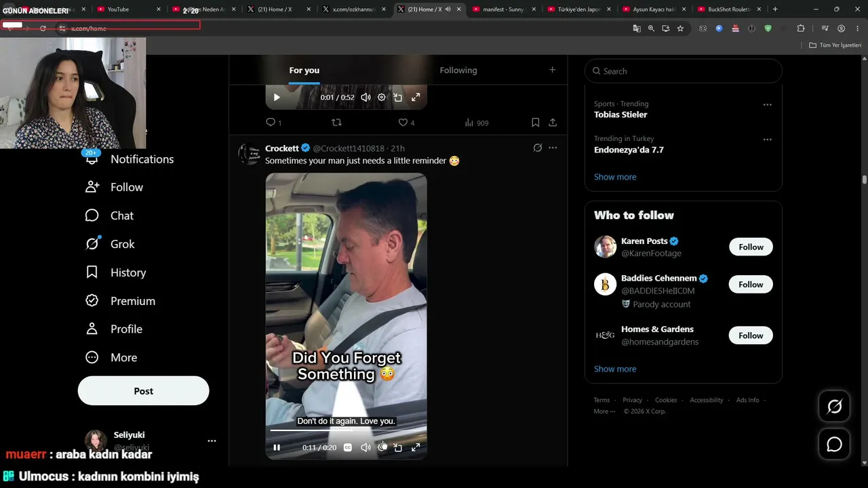The image size is (868, 488).
Task: Expand the More menu in sidebar
Action: (111, 357)
